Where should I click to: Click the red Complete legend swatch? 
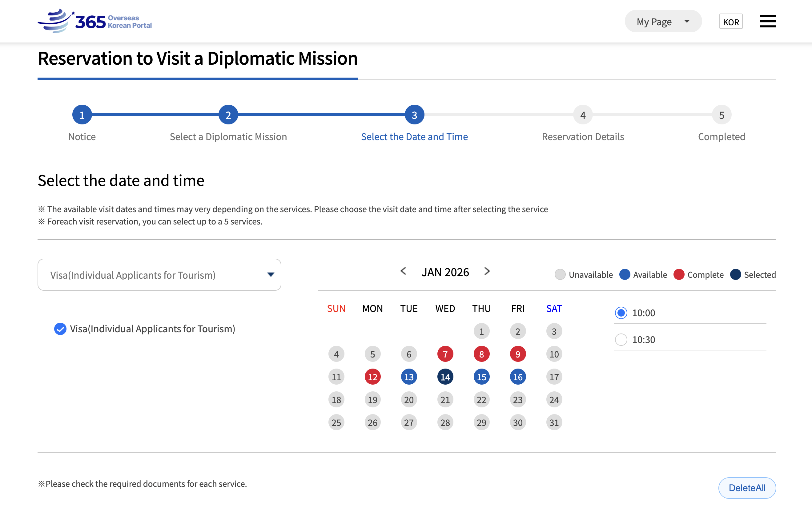pyautogui.click(x=679, y=275)
